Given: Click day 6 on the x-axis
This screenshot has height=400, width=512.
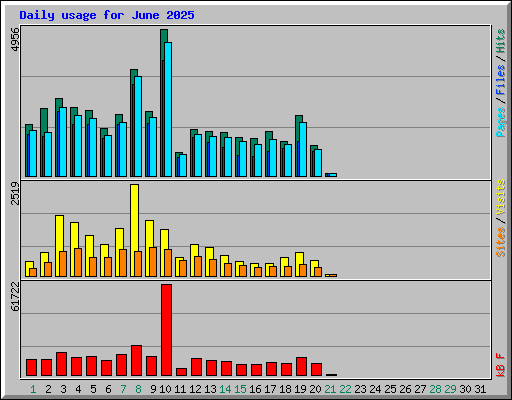Looking at the screenshot, I should click(108, 389).
